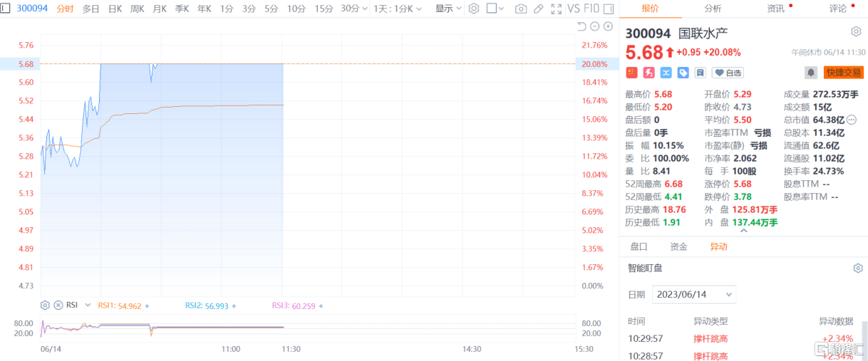Viewport: 868px width, 361px height.
Task: Undo chart zoom with reset arrow
Action: pyautogui.click(x=581, y=26)
